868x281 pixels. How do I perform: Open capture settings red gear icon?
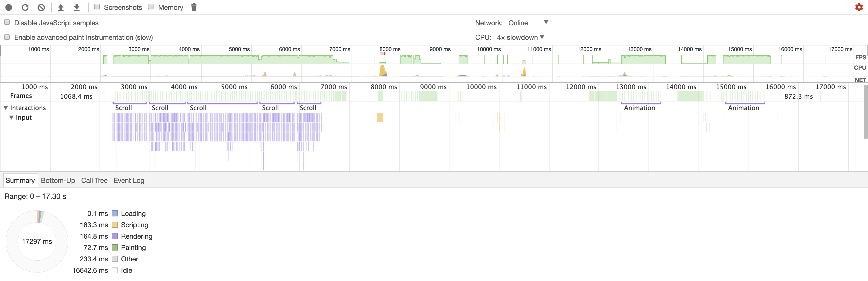click(x=859, y=7)
